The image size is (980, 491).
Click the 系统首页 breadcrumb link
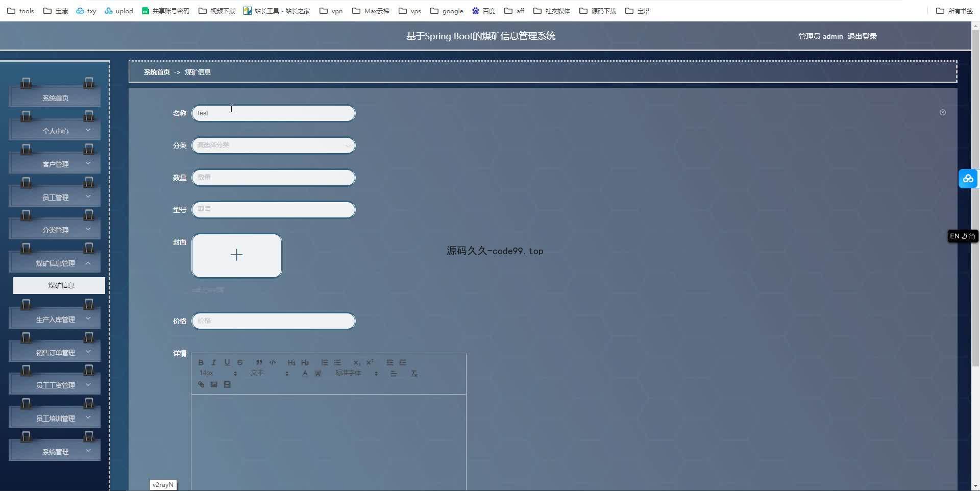[x=157, y=72]
